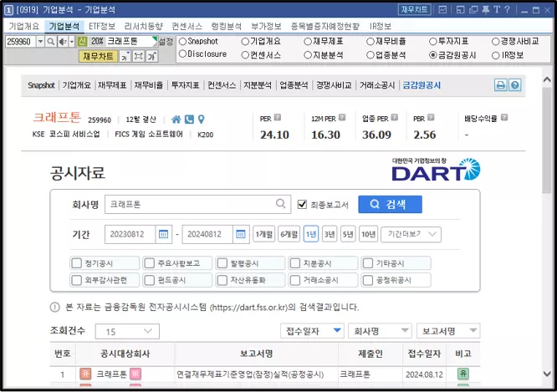This screenshot has width=557, height=392.
Task: Check the 정기공시 checkbox
Action: (77, 263)
